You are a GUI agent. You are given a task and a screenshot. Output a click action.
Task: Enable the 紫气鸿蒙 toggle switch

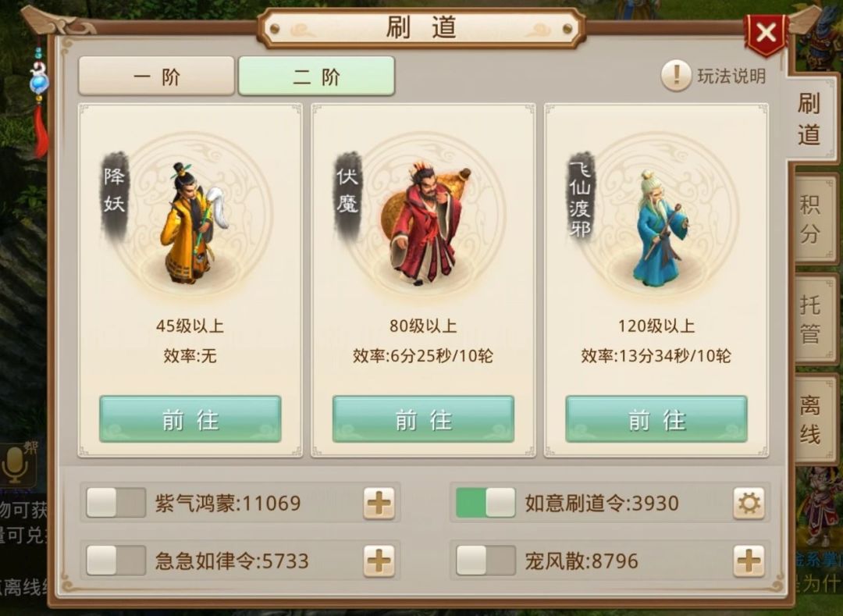coord(116,503)
